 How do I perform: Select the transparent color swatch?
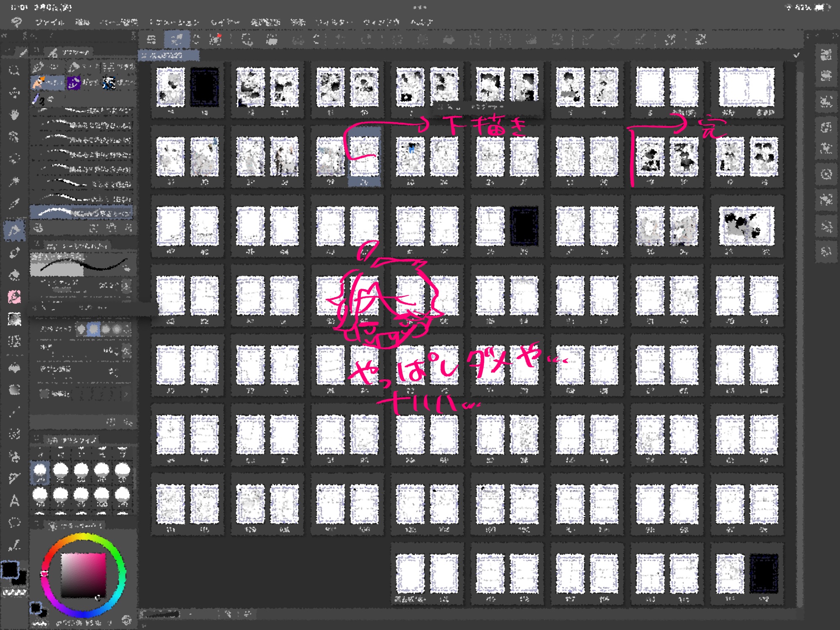point(15,593)
